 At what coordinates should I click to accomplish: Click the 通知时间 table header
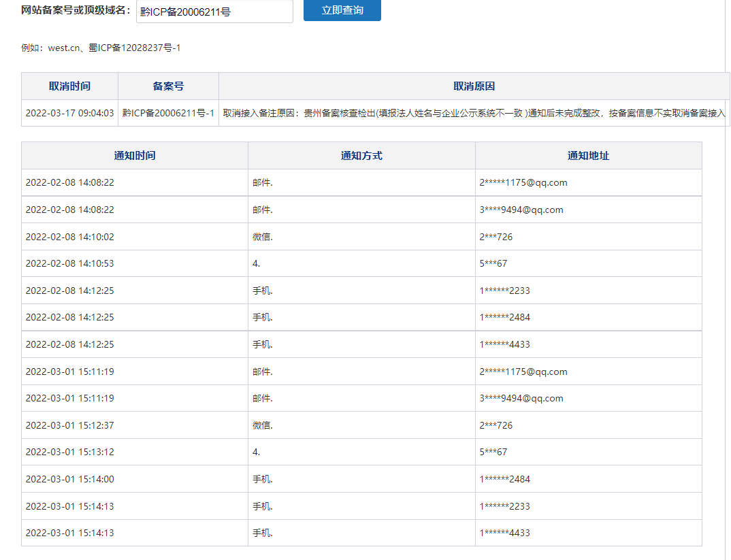[x=135, y=155]
